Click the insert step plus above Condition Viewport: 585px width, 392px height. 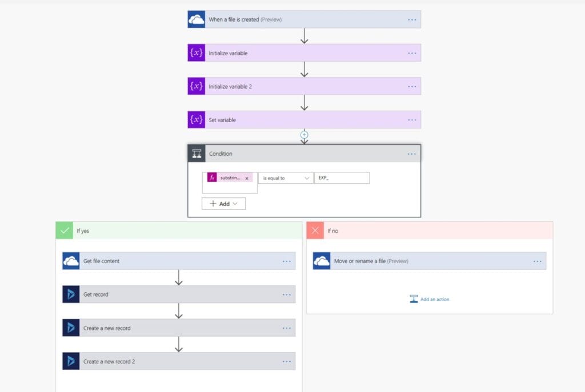click(x=304, y=134)
